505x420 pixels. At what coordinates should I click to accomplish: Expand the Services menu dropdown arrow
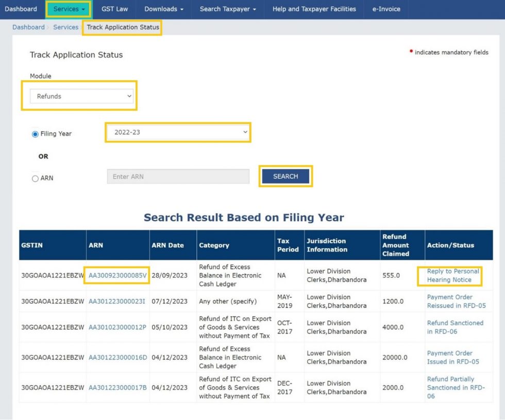[x=82, y=9]
